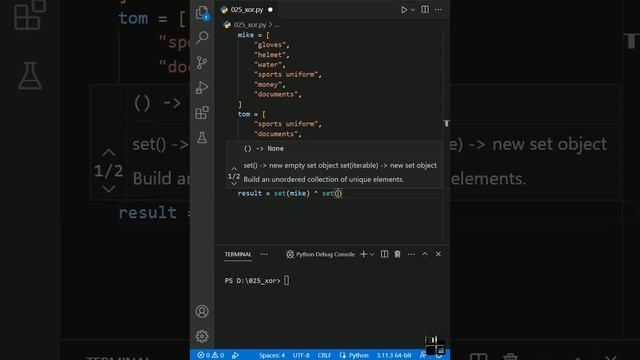Change indentation via Spaces: 4
The height and width of the screenshot is (360, 640).
[272, 355]
